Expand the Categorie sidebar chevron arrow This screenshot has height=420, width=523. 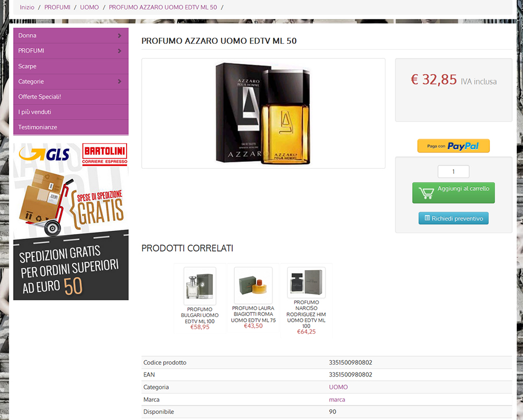[x=119, y=81]
